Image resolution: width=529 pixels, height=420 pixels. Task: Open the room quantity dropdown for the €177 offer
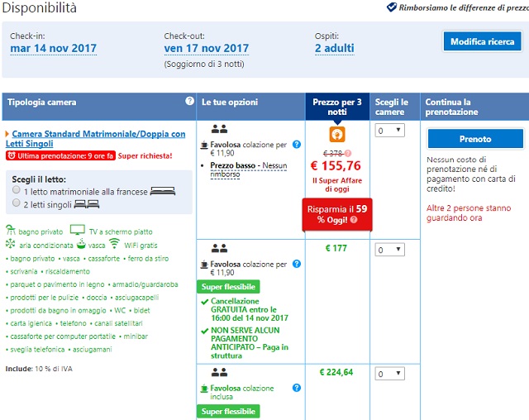389,250
